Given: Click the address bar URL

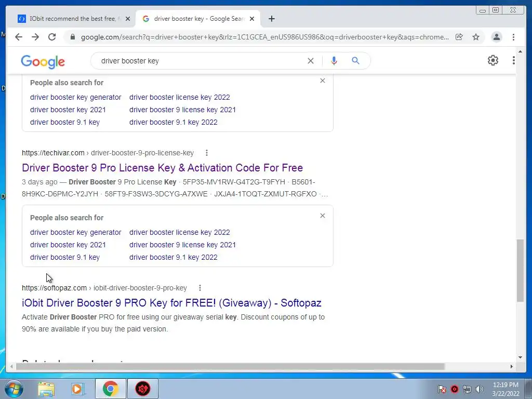Looking at the screenshot, I should (x=264, y=37).
